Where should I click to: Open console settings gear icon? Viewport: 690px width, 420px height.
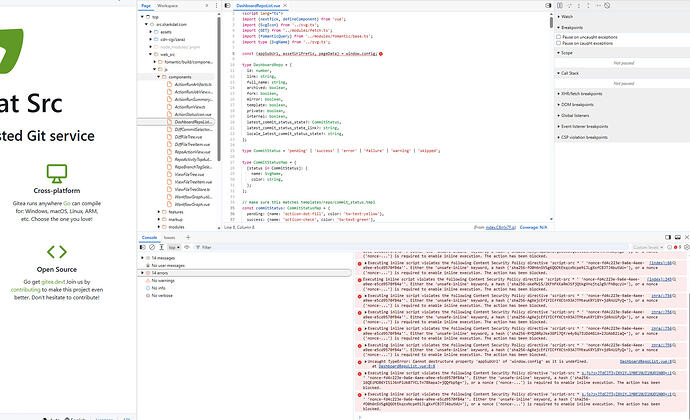[x=687, y=247]
